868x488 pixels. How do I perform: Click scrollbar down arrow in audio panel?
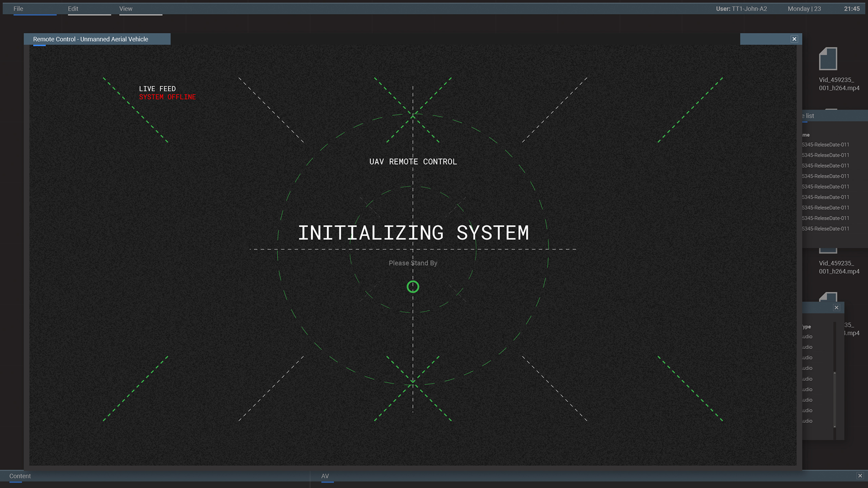(x=835, y=427)
